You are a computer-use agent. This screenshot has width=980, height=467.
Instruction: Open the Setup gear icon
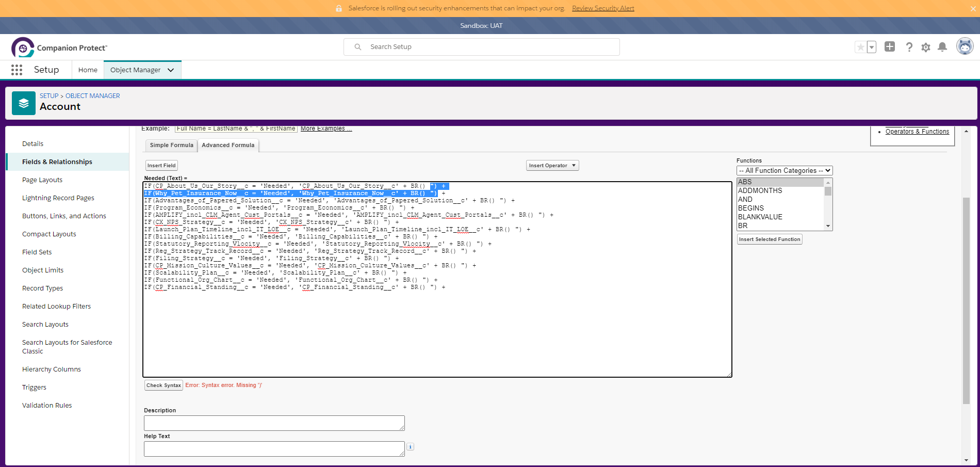pos(926,47)
